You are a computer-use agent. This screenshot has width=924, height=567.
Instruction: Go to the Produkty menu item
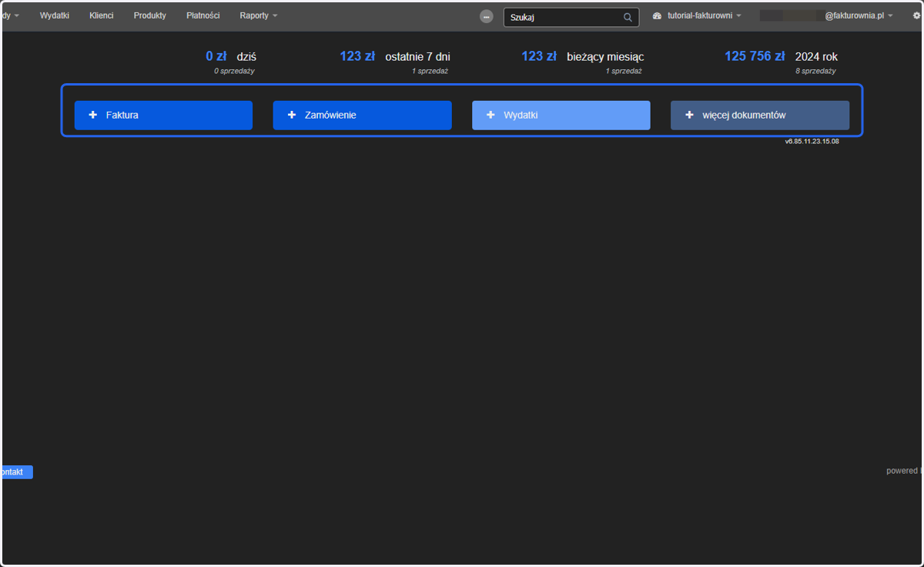149,15
